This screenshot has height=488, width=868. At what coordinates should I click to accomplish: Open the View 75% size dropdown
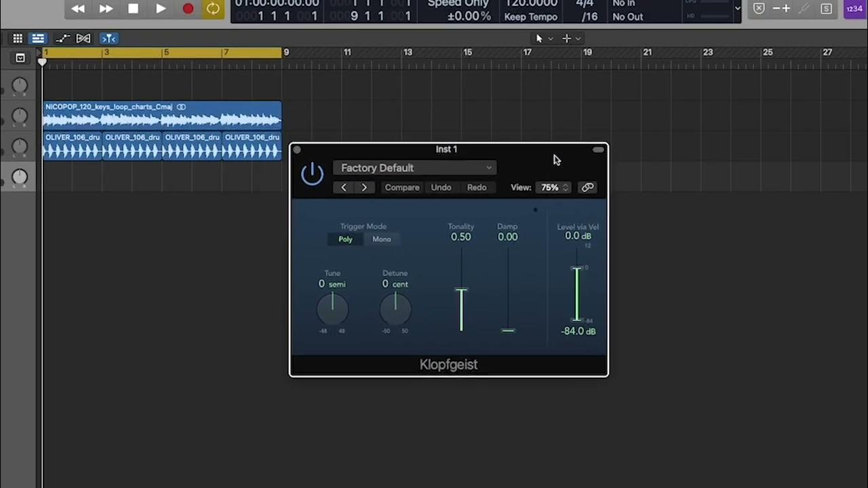click(554, 188)
